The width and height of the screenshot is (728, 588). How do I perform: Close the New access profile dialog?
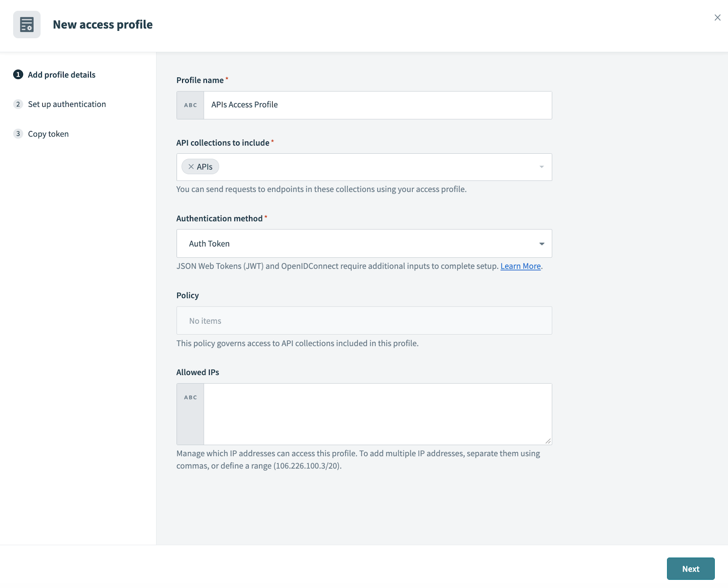click(717, 18)
